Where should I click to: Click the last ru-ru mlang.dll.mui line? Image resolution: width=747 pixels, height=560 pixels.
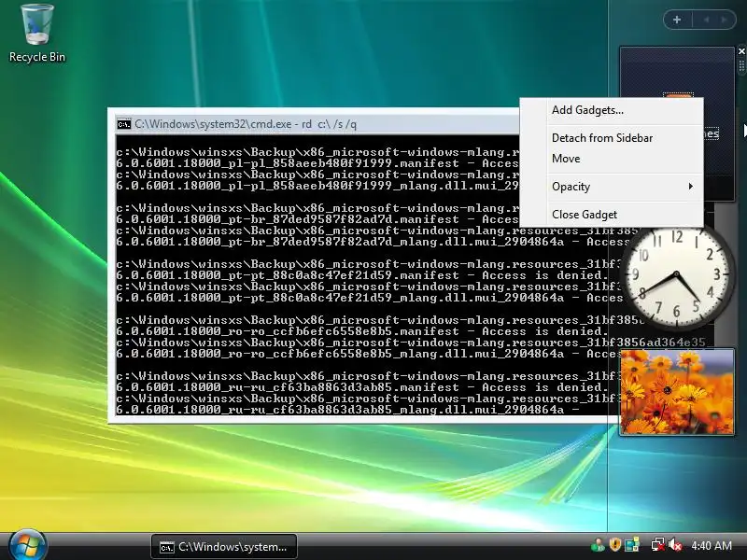347,410
